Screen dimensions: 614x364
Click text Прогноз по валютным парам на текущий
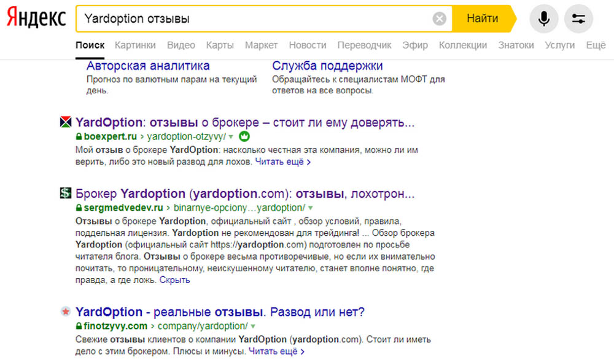coord(171,79)
